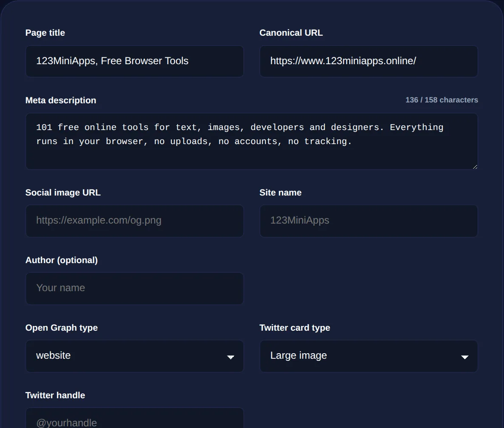The image size is (504, 428).
Task: Focus the Canonical URL input field
Action: pyautogui.click(x=368, y=61)
